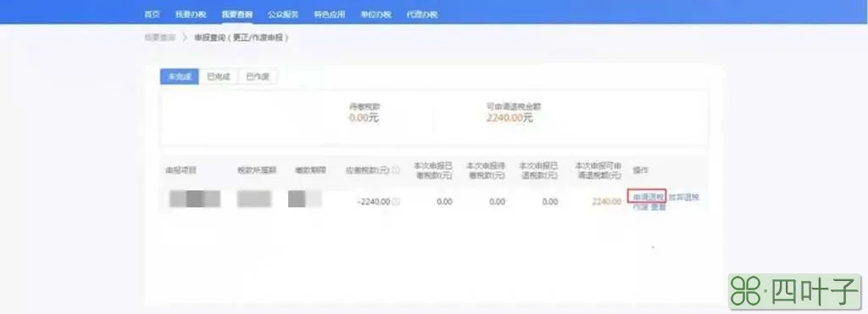Click the info icon next to -2240.00

pyautogui.click(x=396, y=201)
